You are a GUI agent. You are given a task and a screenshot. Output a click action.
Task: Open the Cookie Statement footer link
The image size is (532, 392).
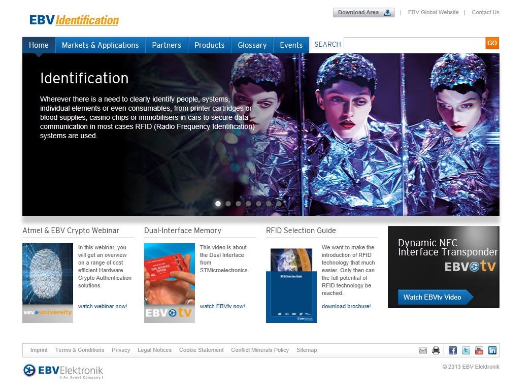click(201, 350)
